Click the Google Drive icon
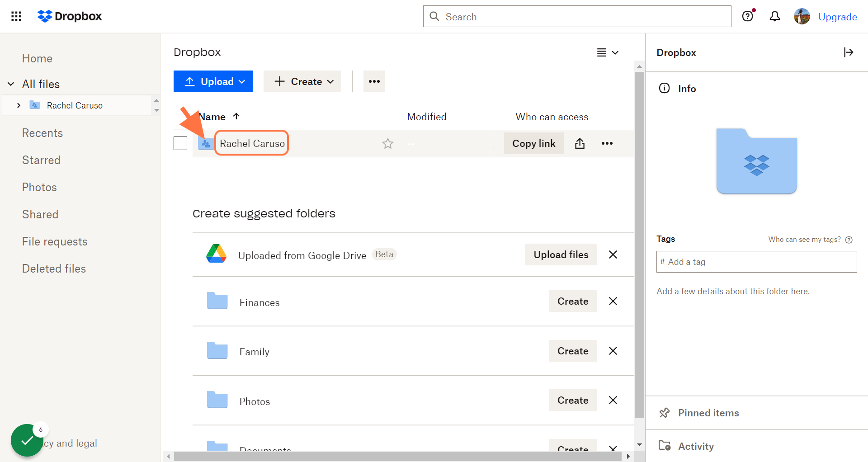 pyautogui.click(x=217, y=254)
